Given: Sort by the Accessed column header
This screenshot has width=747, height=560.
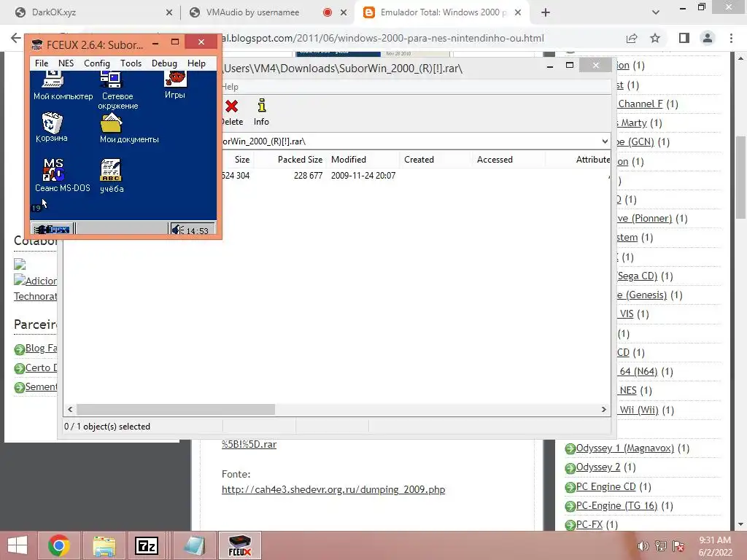Looking at the screenshot, I should [495, 160].
